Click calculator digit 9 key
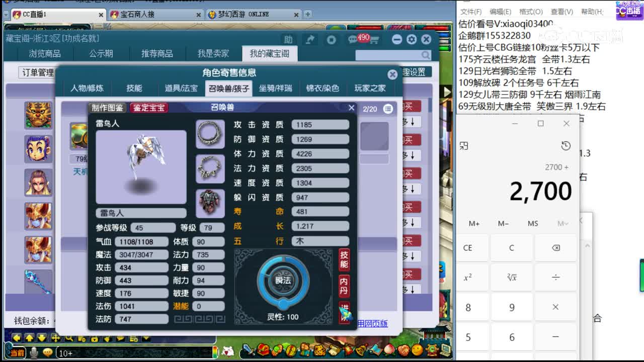This screenshot has width=644, height=362. pyautogui.click(x=512, y=307)
